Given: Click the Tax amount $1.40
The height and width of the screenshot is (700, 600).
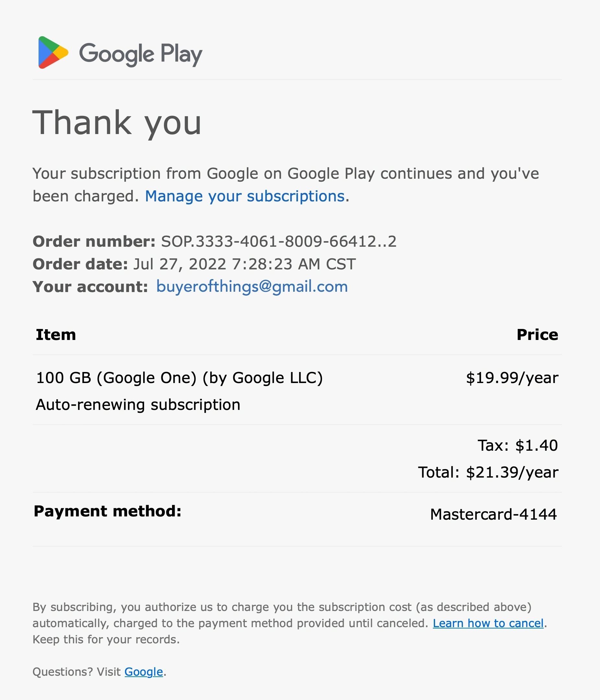Looking at the screenshot, I should [x=536, y=446].
